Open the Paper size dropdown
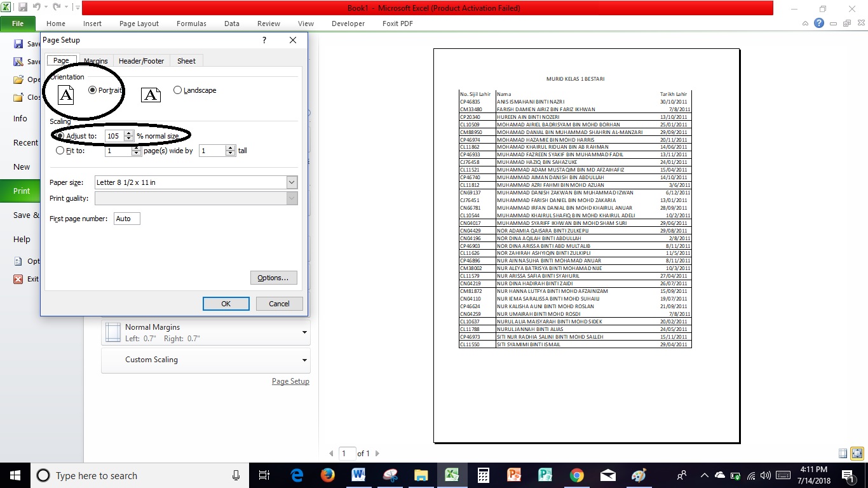Image resolution: width=868 pixels, height=488 pixels. tap(291, 182)
